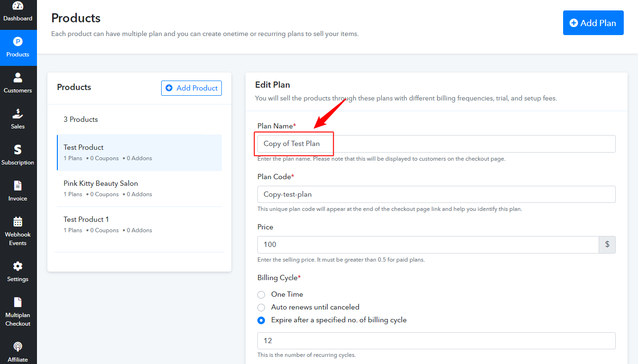
Task: Open the Settings gear icon
Action: pyautogui.click(x=18, y=266)
